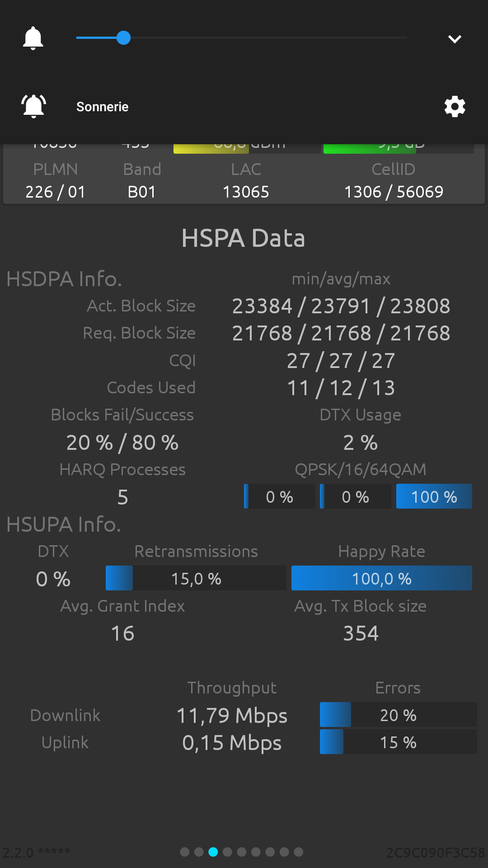Tap the HSPA Data heading
The height and width of the screenshot is (868, 488).
pos(244,238)
